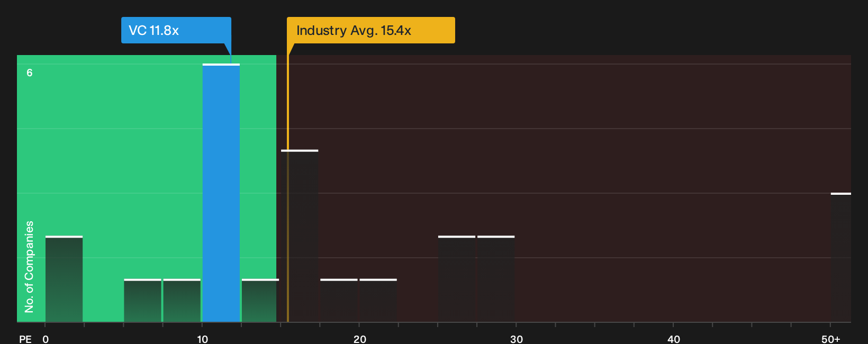The height and width of the screenshot is (344, 868).
Task: Click the 50+ bar at the right edge
Action: (841, 257)
